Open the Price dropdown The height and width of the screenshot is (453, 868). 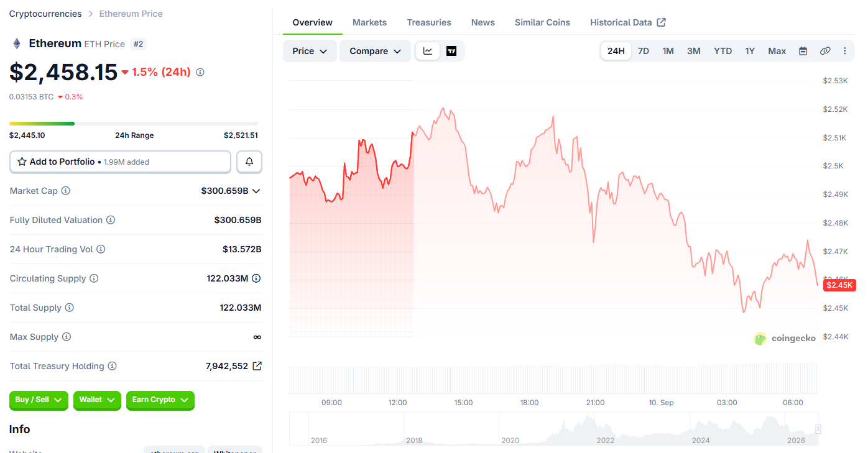tap(310, 51)
